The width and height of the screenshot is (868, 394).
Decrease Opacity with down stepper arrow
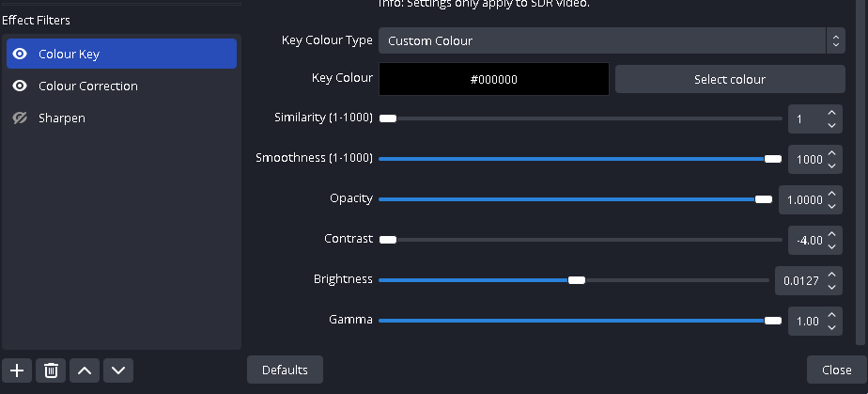click(831, 206)
